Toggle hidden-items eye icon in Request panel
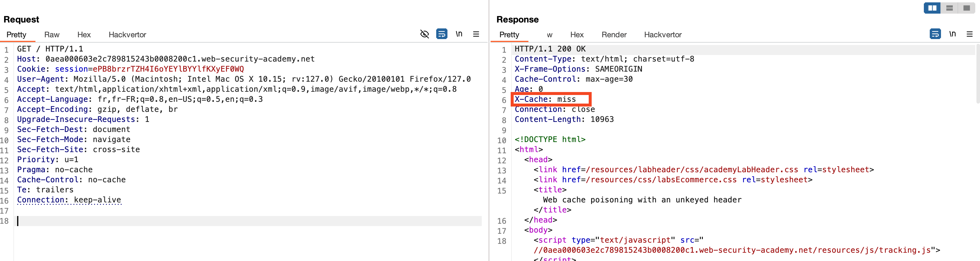This screenshot has height=261, width=980. (x=424, y=34)
